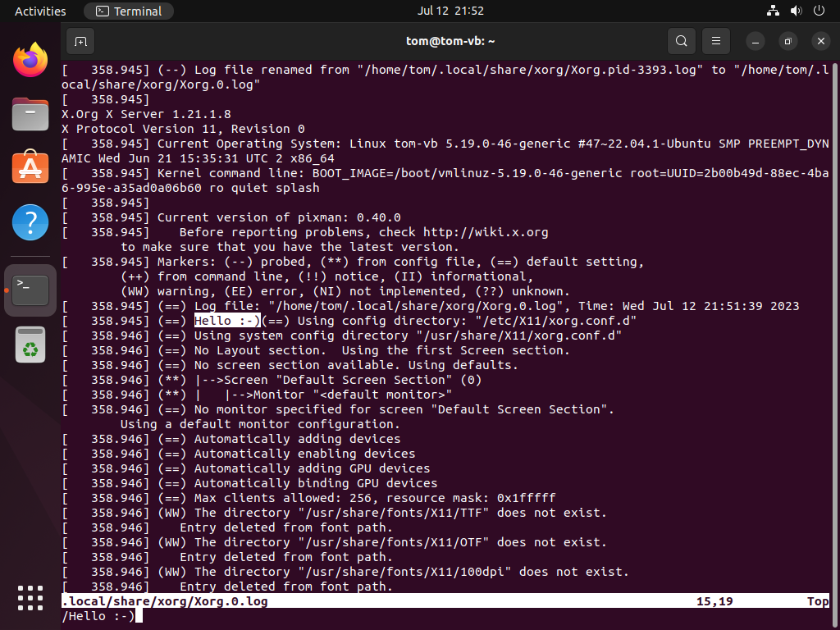The image size is (840, 630).
Task: Open the terminal search
Action: coord(681,40)
